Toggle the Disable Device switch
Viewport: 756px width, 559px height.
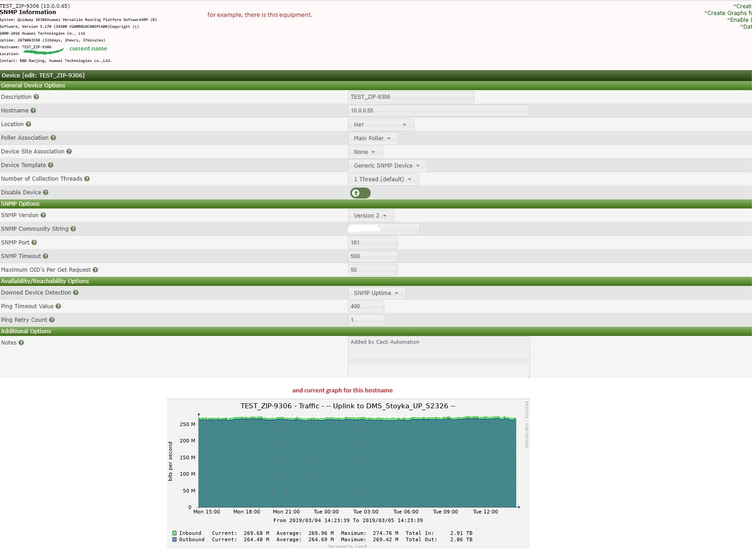(360, 193)
